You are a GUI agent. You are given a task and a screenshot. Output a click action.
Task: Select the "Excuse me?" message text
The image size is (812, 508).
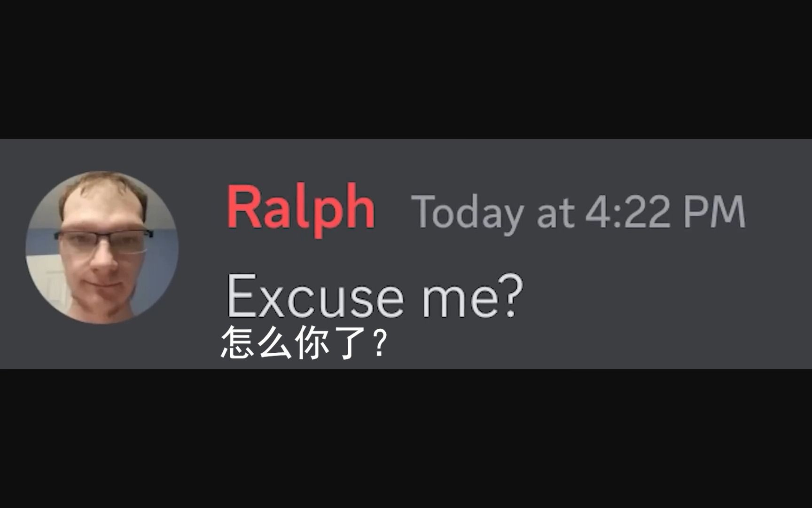click(375, 296)
